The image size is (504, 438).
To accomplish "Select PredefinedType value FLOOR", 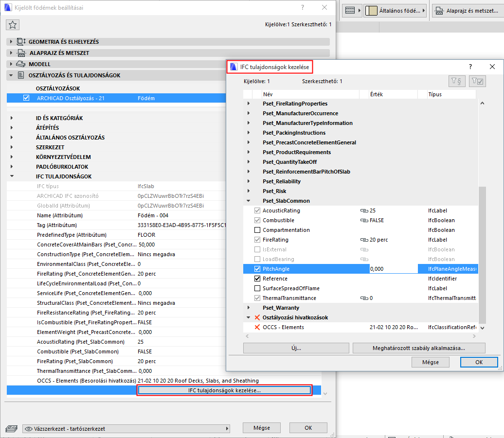I will [x=146, y=235].
